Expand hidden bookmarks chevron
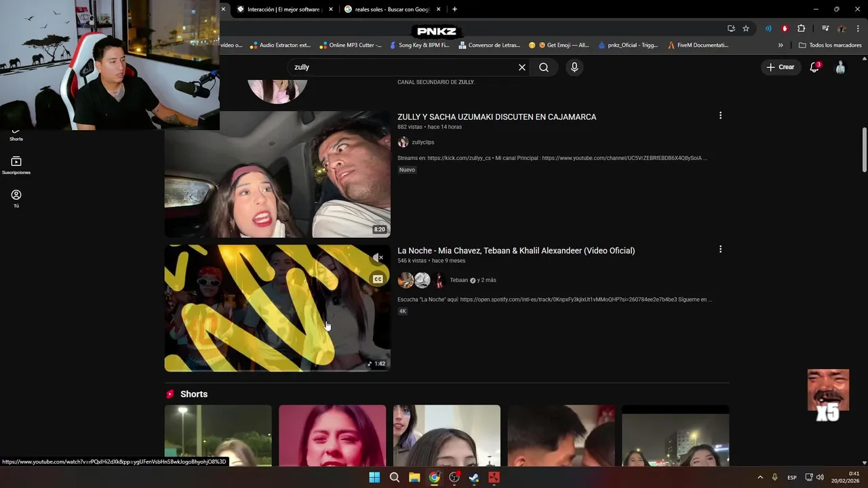Viewport: 868px width, 488px height. (x=781, y=45)
